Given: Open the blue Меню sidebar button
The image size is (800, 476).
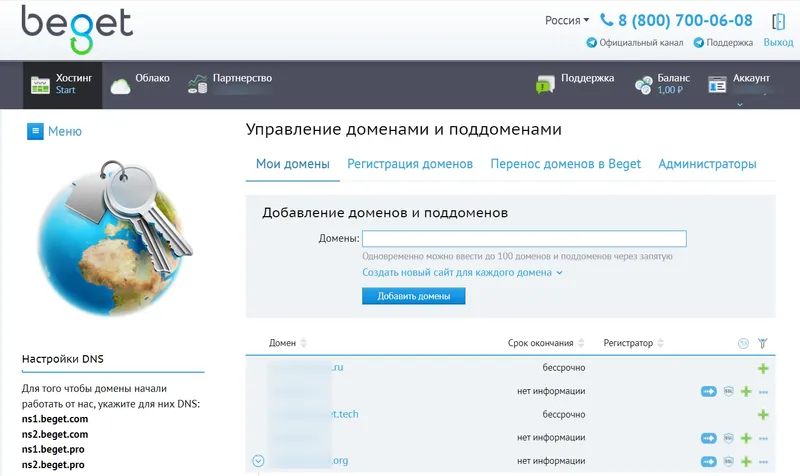Looking at the screenshot, I should (55, 131).
